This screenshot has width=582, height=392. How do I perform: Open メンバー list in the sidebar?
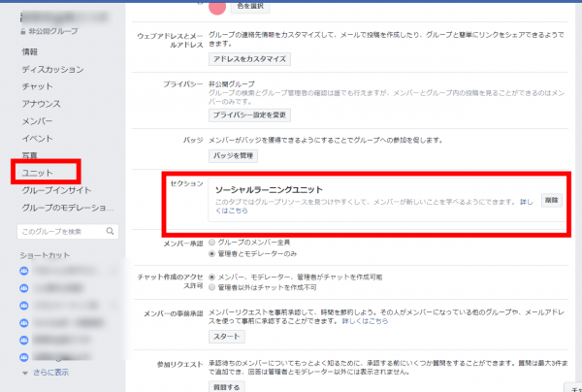click(x=37, y=121)
